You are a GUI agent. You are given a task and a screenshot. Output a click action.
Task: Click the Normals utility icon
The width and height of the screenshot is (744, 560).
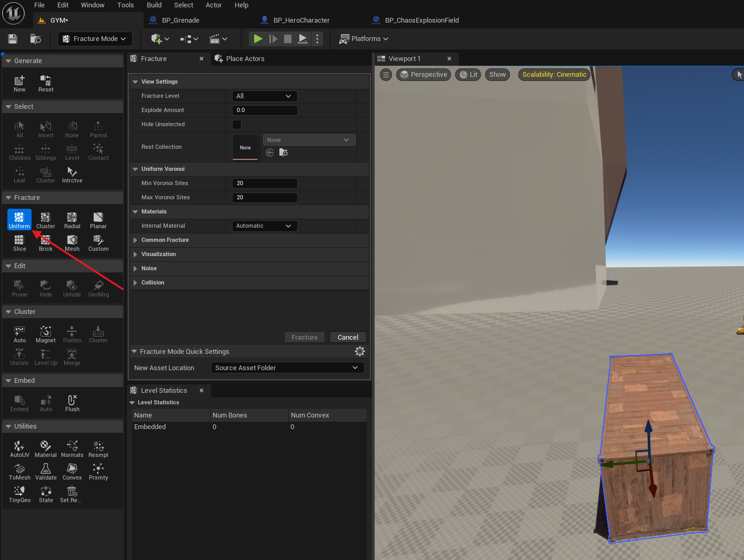[72, 449]
